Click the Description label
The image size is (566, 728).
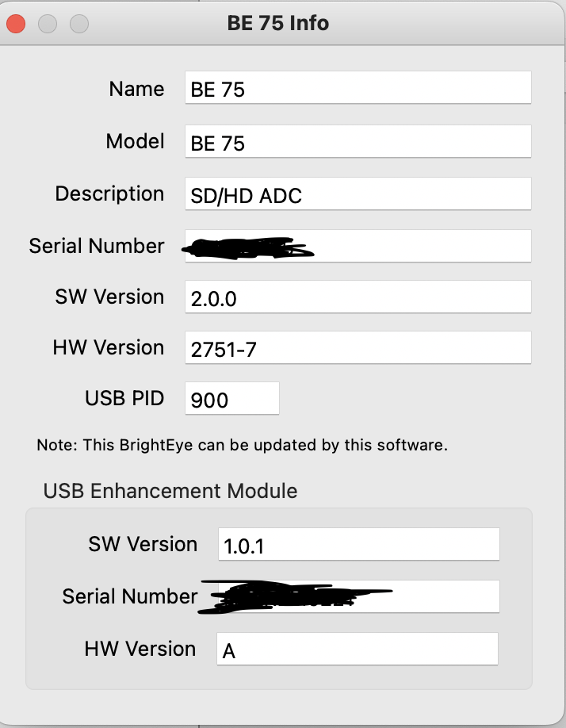109,193
